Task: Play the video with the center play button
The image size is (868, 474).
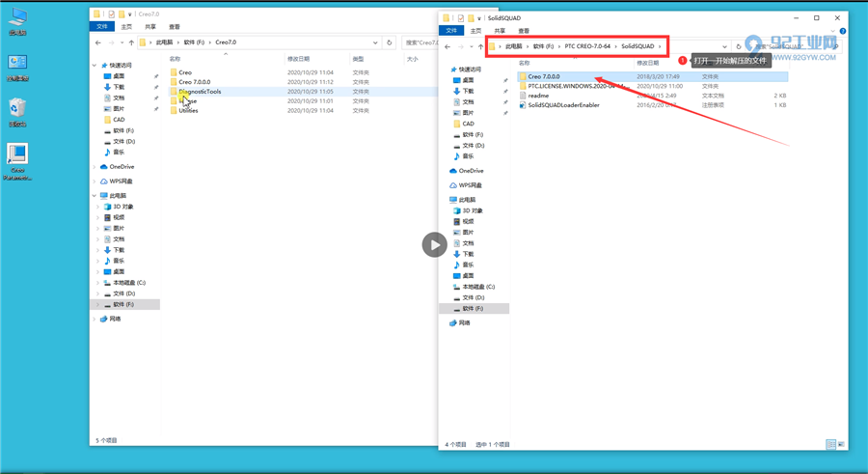Action: pos(435,244)
